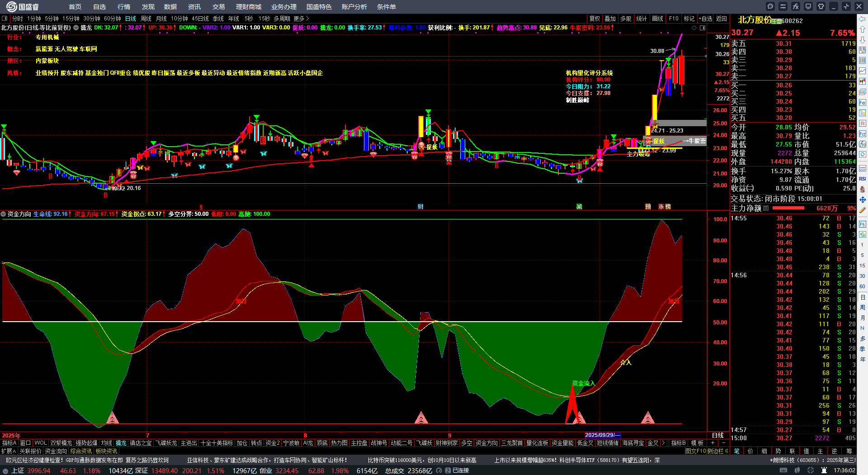Open the skin theme shirt icon
The height and width of the screenshot is (475, 868).
(821, 6)
